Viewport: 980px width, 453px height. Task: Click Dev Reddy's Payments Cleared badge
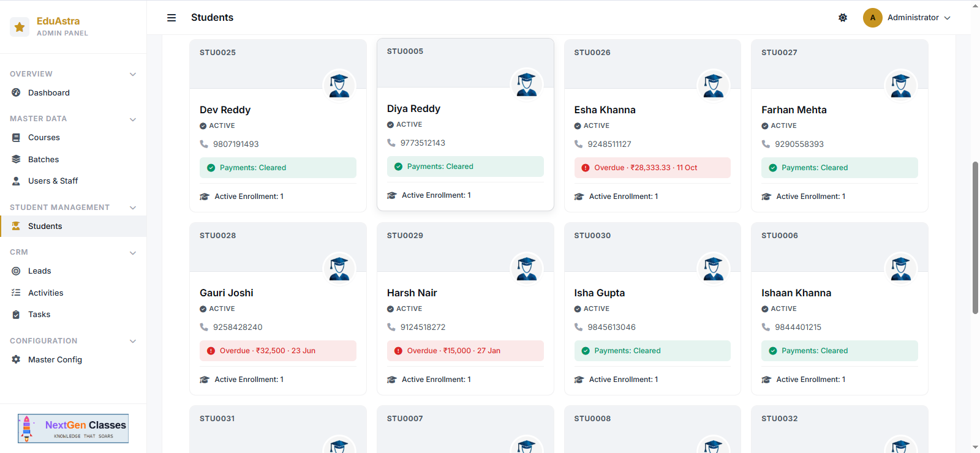coord(278,168)
